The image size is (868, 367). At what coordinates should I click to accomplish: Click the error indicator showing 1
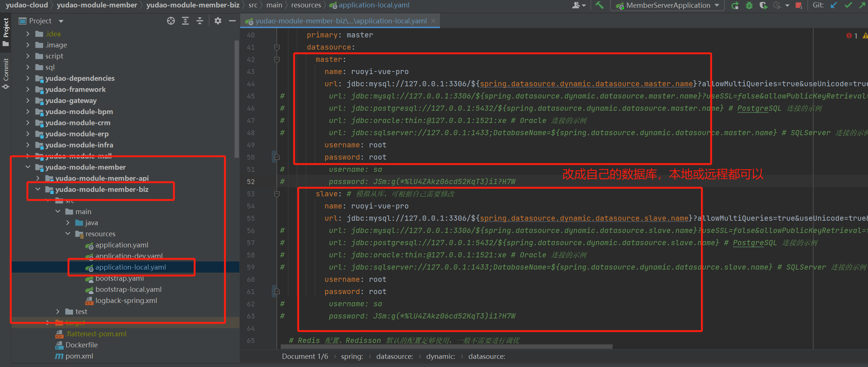(852, 36)
